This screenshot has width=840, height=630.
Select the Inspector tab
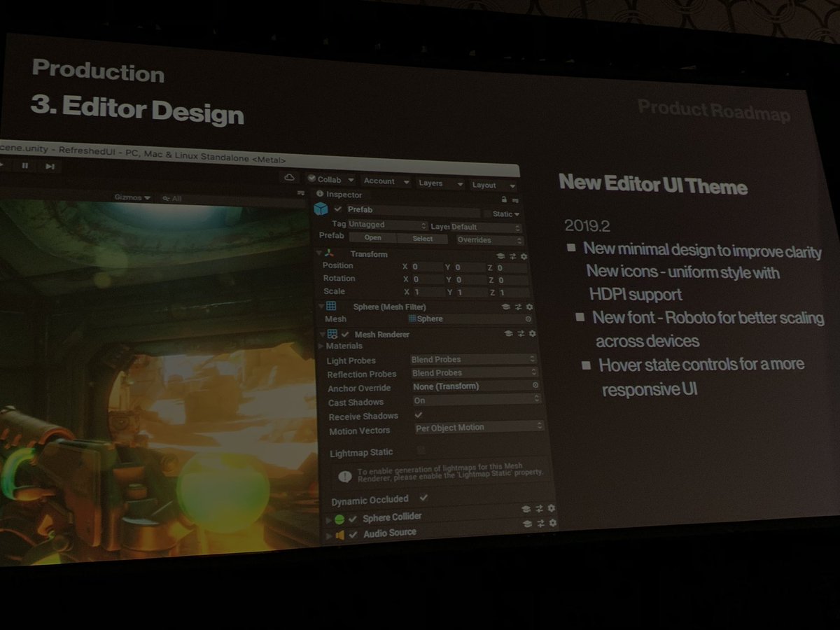click(x=339, y=195)
